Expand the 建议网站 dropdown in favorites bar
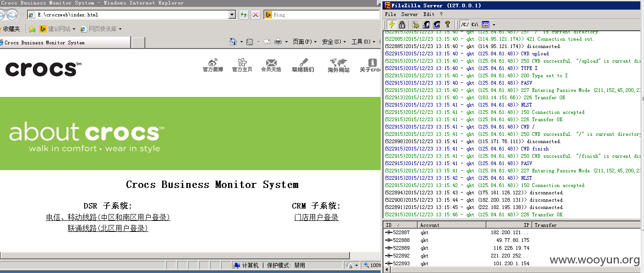644x273 pixels. (x=74, y=29)
